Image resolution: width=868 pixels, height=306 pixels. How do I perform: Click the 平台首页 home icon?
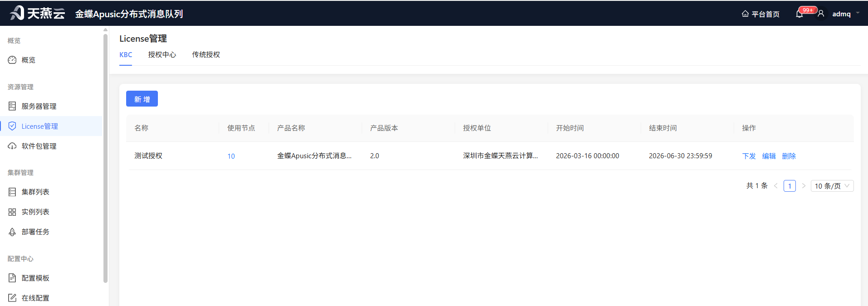pyautogui.click(x=745, y=14)
